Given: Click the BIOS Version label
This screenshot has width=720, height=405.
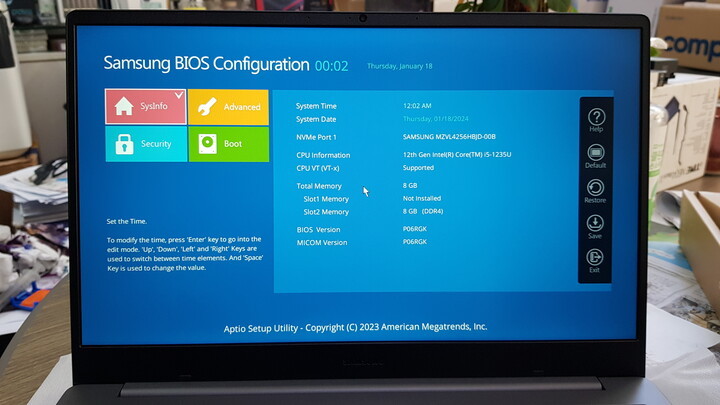Looking at the screenshot, I should 318,230.
